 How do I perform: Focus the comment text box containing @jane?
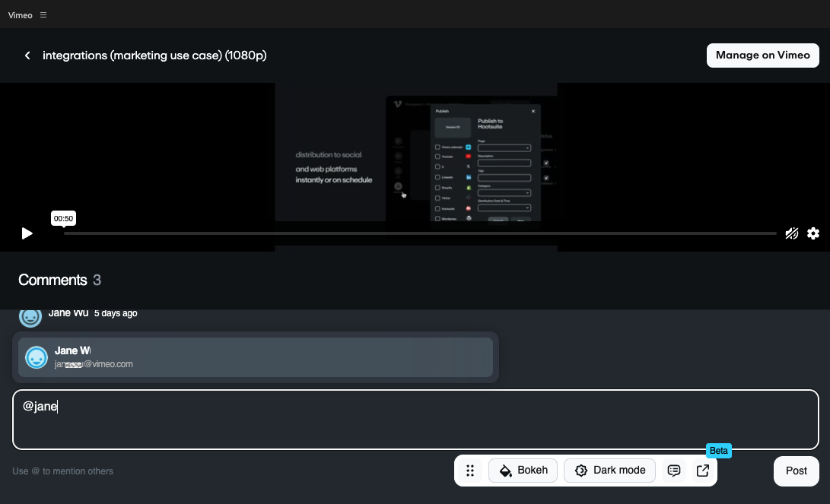[415, 420]
